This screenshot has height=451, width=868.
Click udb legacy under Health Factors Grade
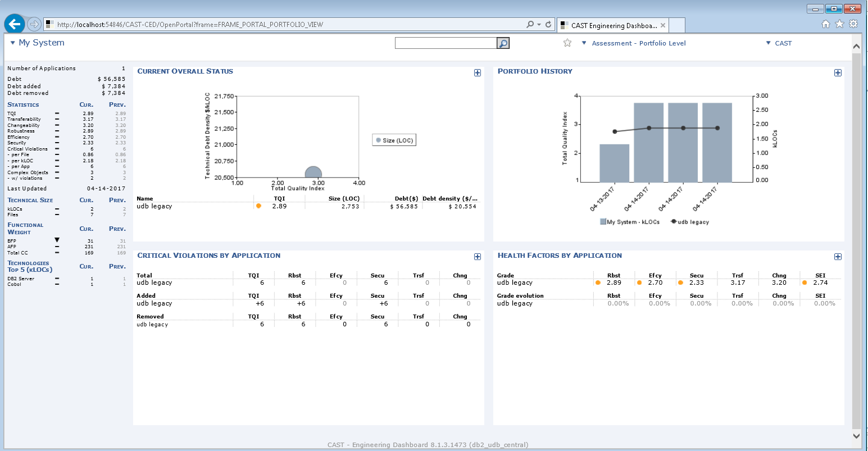[x=515, y=283]
